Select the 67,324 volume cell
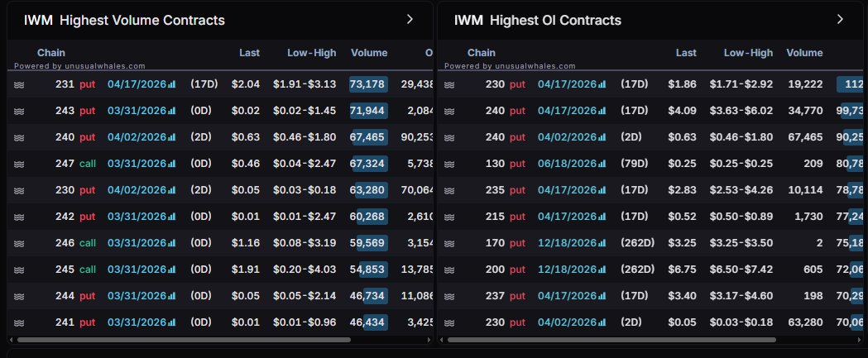Image resolution: width=868 pixels, height=358 pixels. (x=368, y=165)
